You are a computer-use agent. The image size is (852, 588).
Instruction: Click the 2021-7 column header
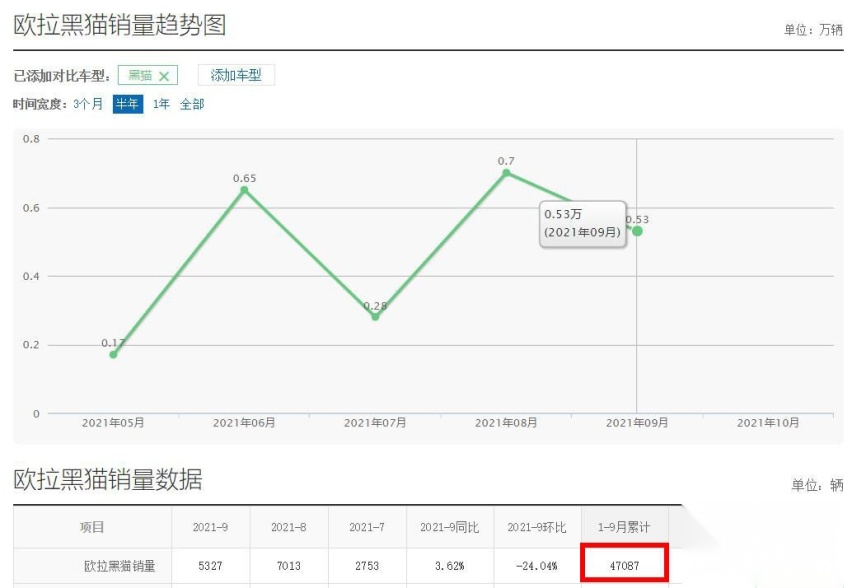coord(367,527)
